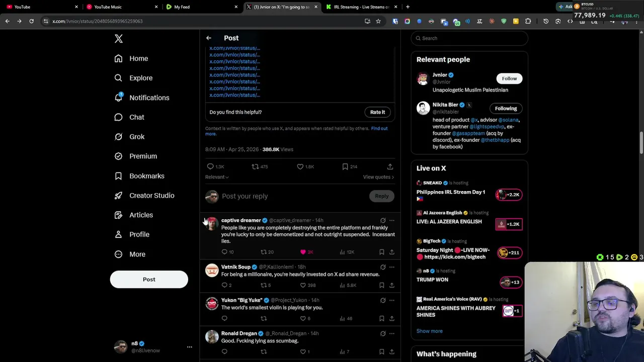Image resolution: width=644 pixels, height=362 pixels.
Task: Reload the page
Action: tap(31, 21)
